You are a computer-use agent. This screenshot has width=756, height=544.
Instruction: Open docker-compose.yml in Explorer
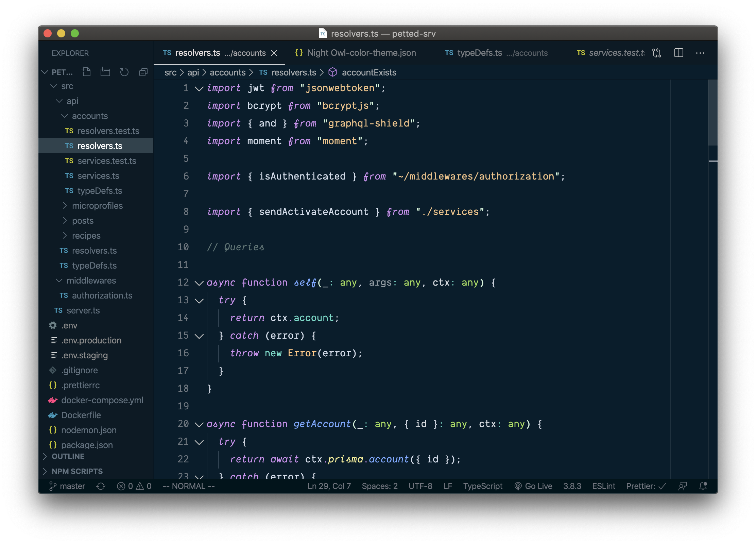(x=96, y=400)
